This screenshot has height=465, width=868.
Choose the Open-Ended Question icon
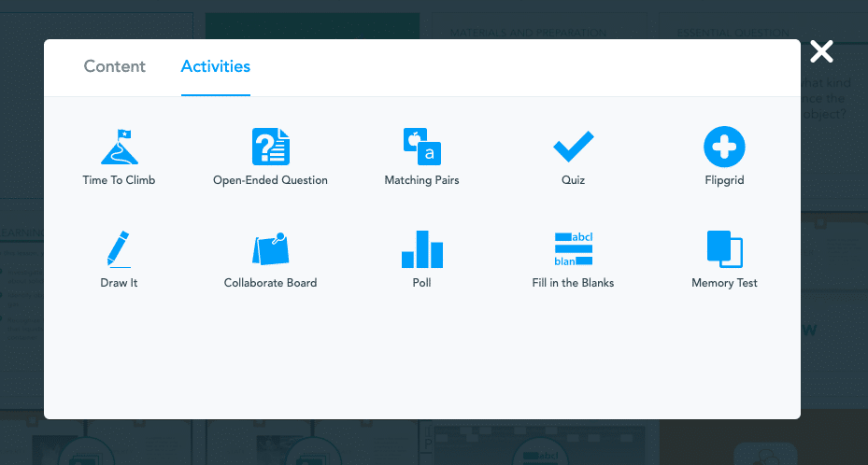pos(270,148)
